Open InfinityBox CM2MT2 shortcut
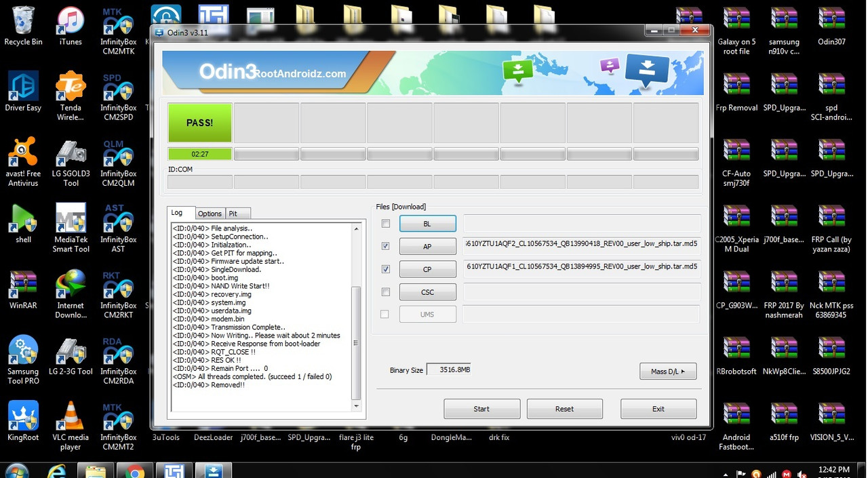This screenshot has height=478, width=868. [118, 426]
